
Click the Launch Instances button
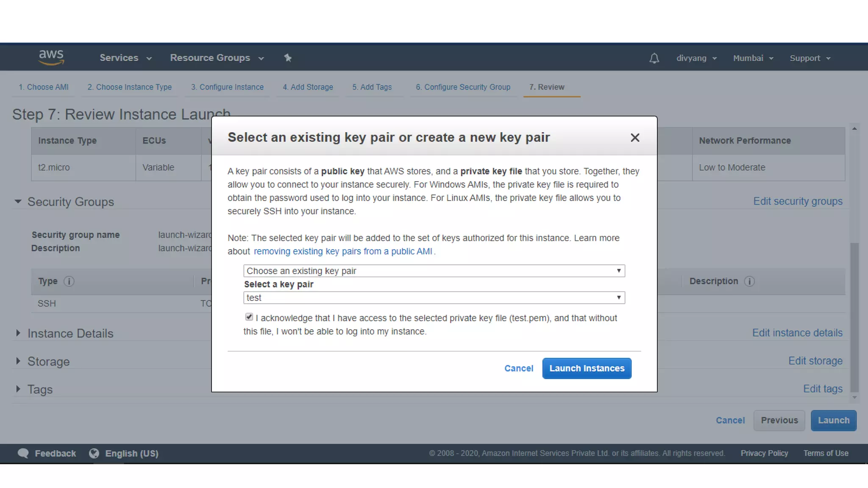point(587,368)
